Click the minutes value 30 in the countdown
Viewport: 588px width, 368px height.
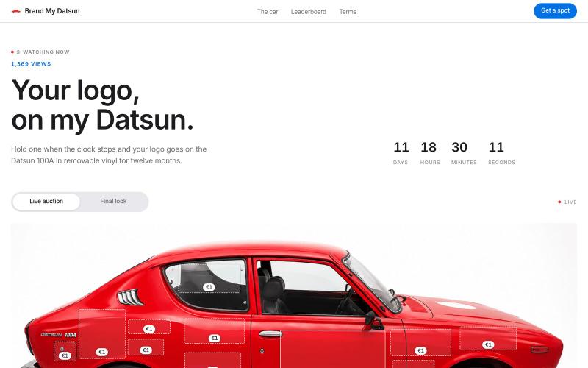pos(459,147)
